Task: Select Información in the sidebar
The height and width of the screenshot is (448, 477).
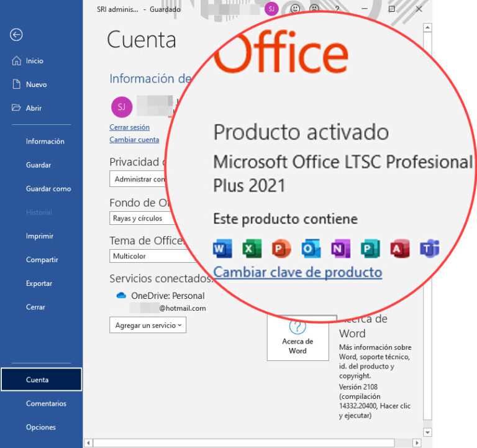Action: [45, 142]
